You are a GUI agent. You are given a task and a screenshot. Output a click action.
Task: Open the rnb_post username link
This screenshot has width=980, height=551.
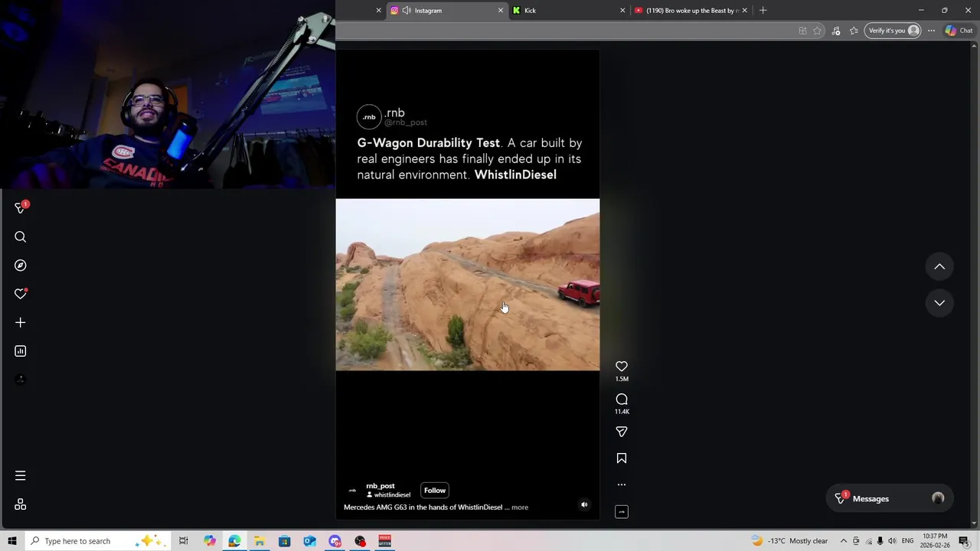[381, 486]
